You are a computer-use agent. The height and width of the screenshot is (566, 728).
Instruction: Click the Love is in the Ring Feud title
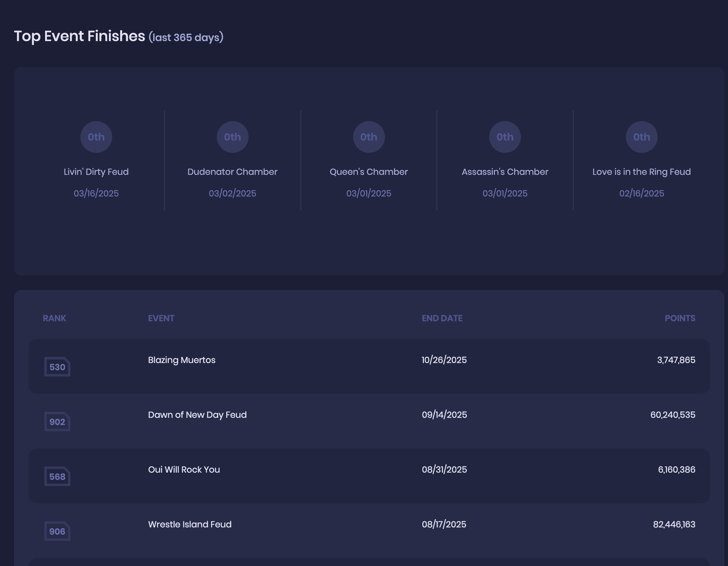tap(642, 172)
